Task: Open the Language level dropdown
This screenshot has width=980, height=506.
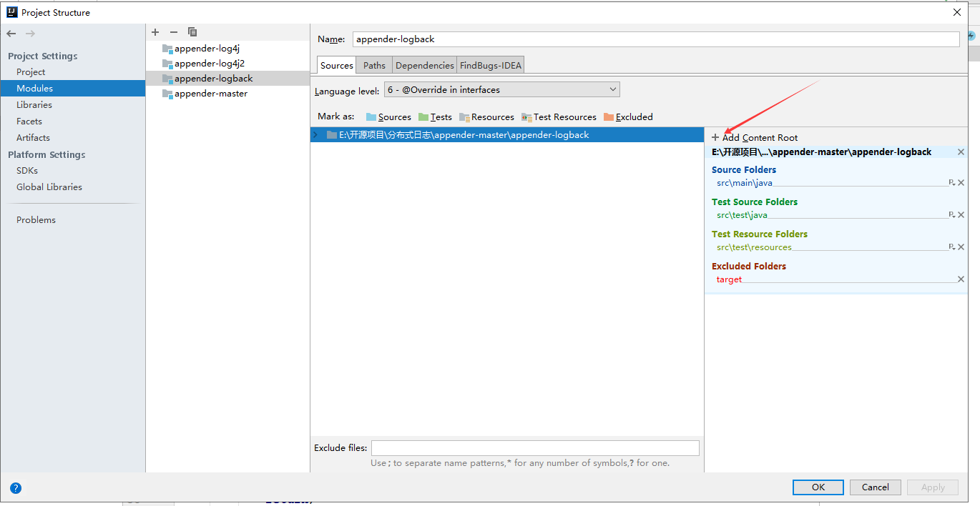Action: coord(502,89)
